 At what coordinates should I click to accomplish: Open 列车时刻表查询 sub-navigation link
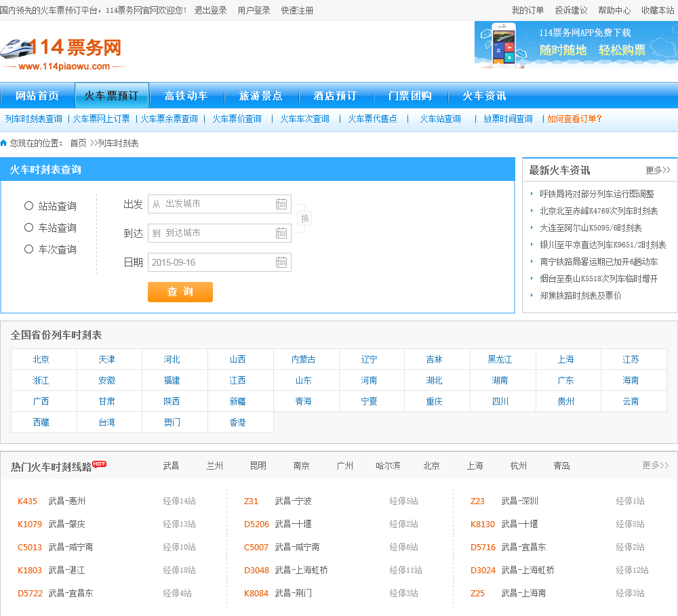pyautogui.click(x=34, y=119)
